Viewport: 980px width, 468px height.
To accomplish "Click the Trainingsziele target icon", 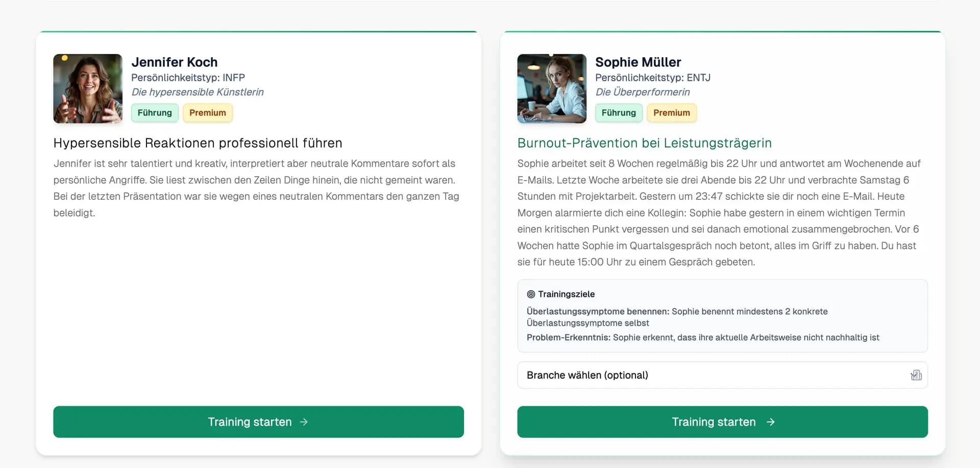I will 531,294.
